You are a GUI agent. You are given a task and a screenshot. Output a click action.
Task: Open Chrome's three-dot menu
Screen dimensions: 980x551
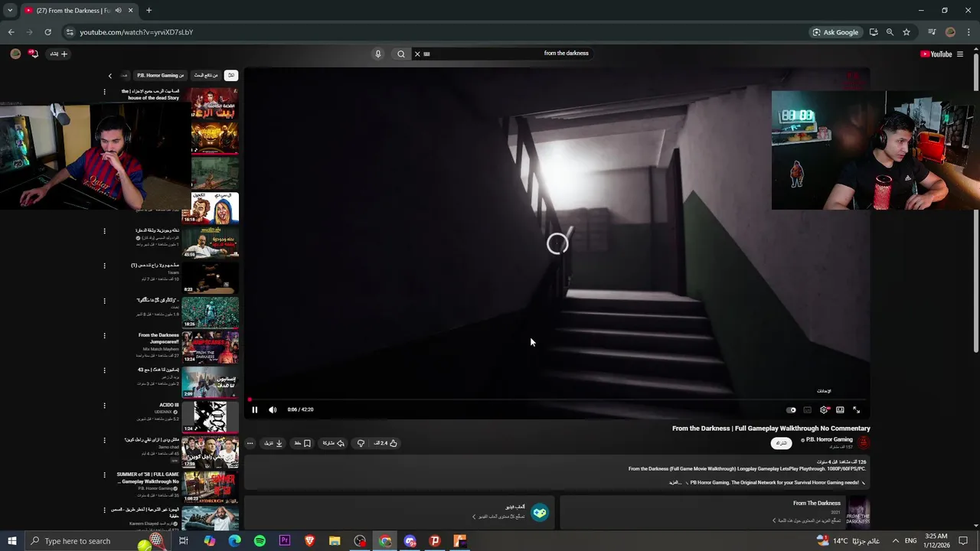pos(969,32)
